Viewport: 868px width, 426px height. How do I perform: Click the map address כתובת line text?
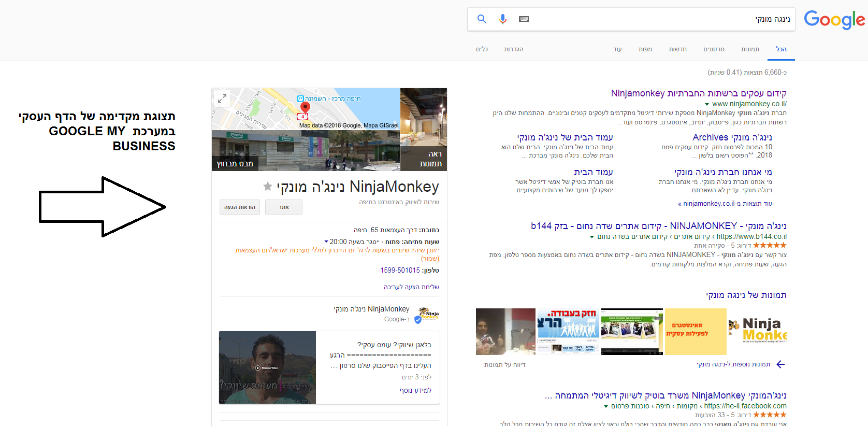[397, 230]
